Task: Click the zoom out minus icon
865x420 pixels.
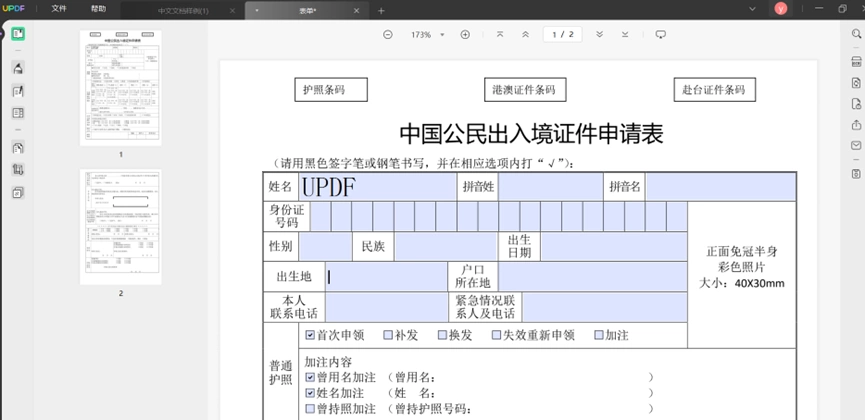Action: coord(388,34)
